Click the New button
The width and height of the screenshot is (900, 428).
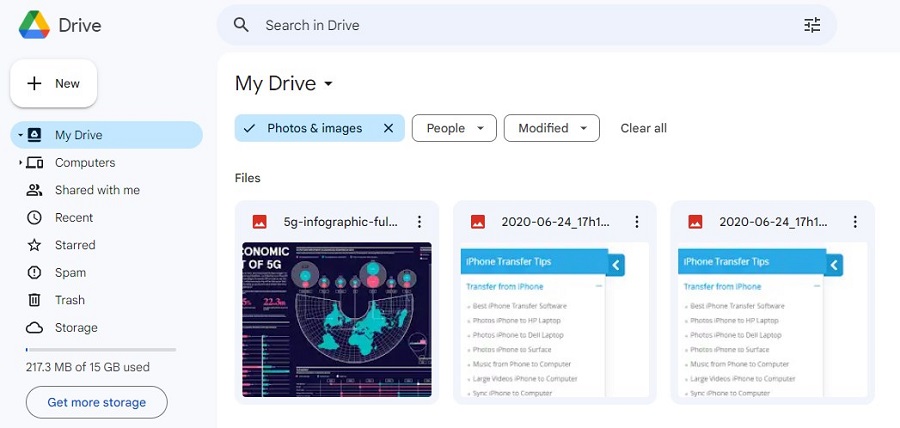click(x=53, y=83)
